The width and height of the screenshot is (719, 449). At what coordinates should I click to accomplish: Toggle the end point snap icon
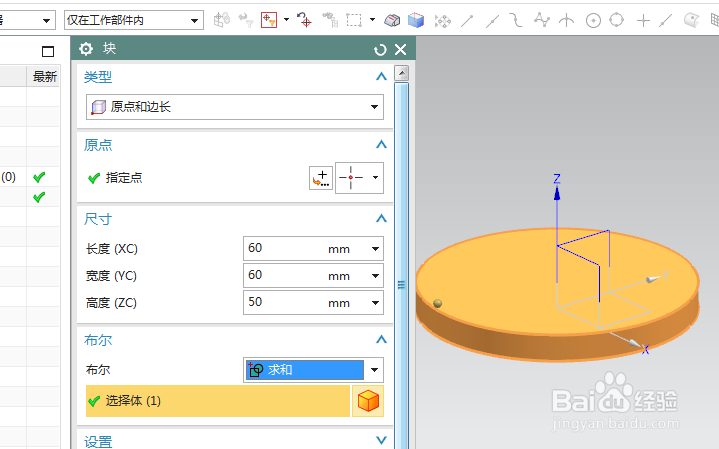click(467, 20)
